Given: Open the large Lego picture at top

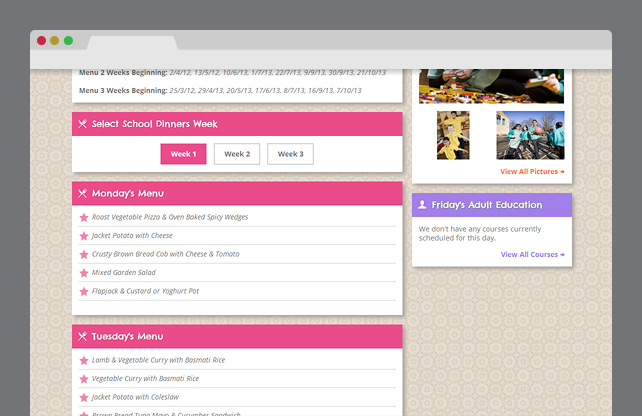Looking at the screenshot, I should pyautogui.click(x=491, y=86).
